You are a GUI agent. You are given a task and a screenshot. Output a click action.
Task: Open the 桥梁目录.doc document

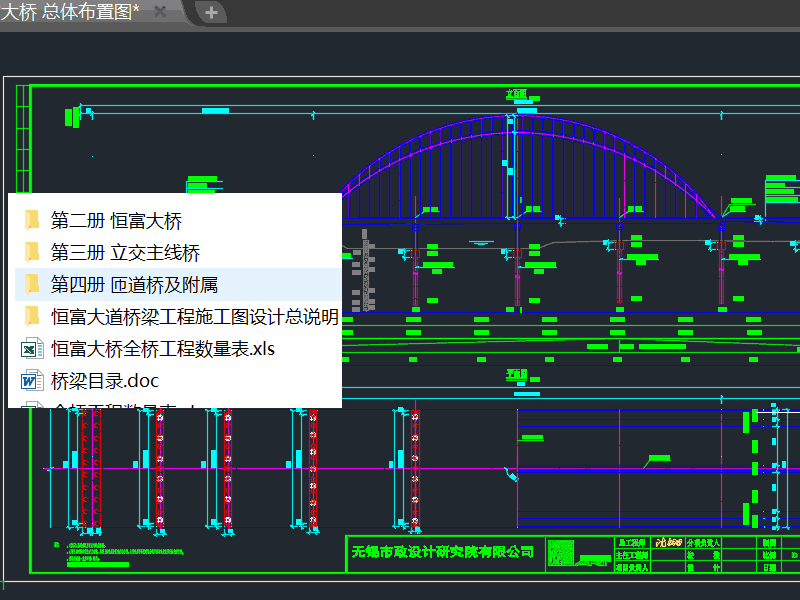tap(104, 381)
